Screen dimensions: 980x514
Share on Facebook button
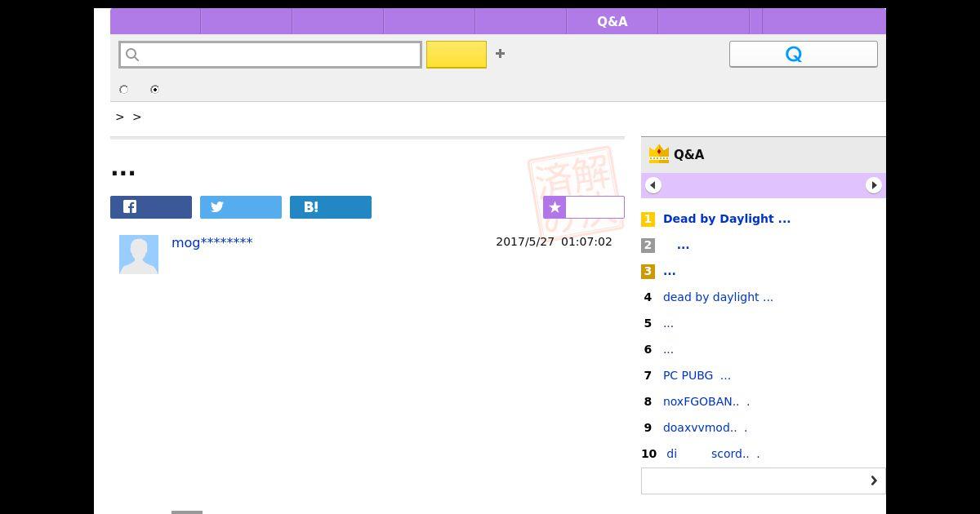[x=151, y=207]
